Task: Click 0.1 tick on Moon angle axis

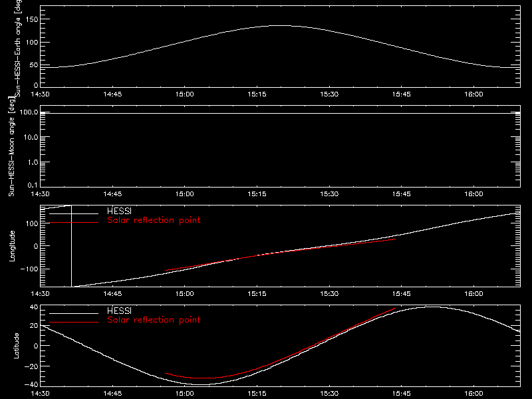Action: pos(33,185)
